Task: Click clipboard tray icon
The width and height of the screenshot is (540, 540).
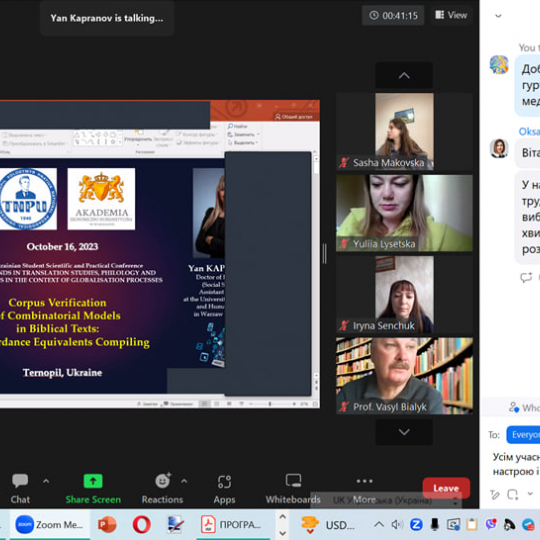Action: pyautogui.click(x=472, y=525)
